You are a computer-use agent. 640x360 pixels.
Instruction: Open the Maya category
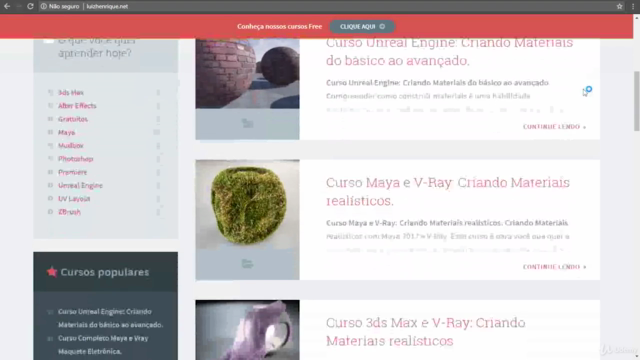[x=67, y=132]
